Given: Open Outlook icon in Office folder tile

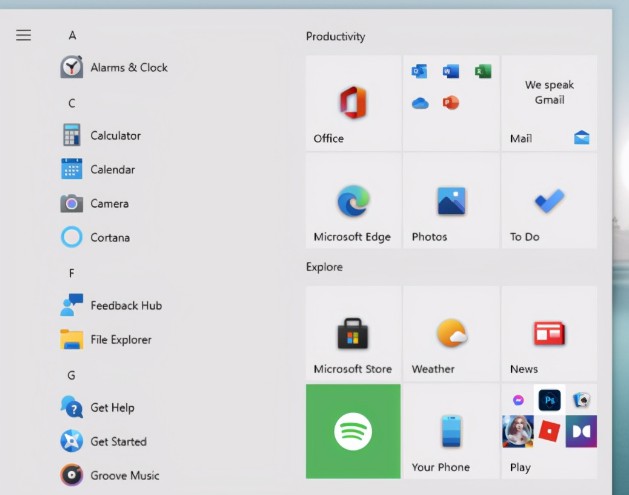Looking at the screenshot, I should 420,72.
